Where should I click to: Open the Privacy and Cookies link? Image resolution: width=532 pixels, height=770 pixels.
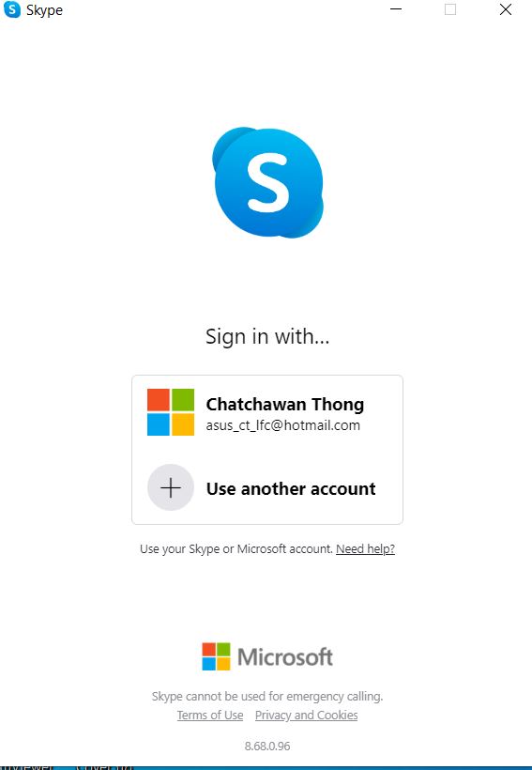306,715
